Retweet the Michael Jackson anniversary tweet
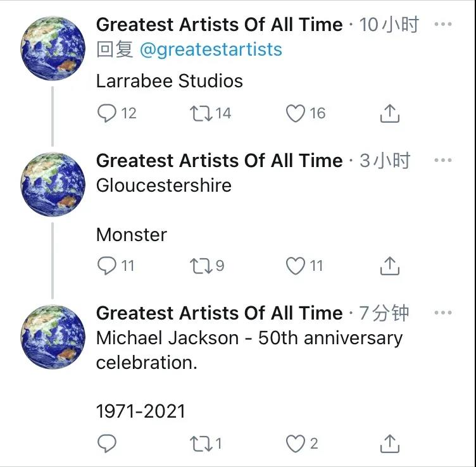Image resolution: width=476 pixels, height=467 pixels. 201,444
